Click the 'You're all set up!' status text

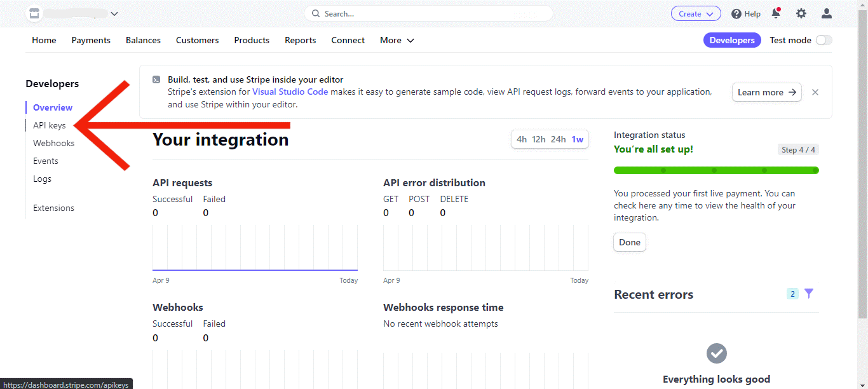[x=653, y=149]
